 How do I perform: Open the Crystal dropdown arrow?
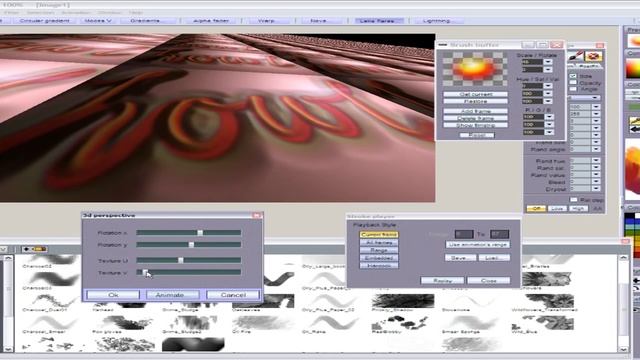[x=596, y=189]
